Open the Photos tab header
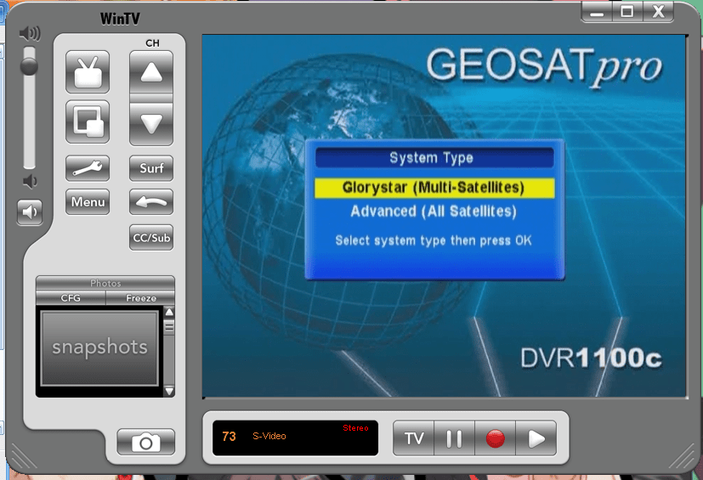The width and height of the screenshot is (703, 480). click(105, 283)
